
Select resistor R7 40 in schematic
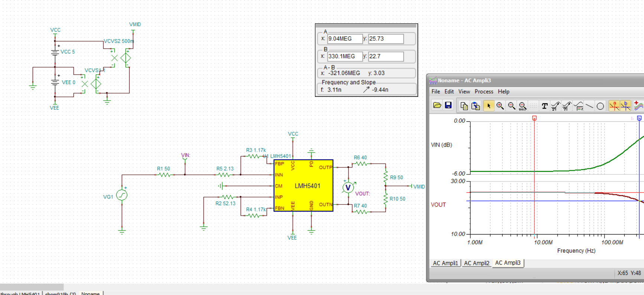pos(361,212)
